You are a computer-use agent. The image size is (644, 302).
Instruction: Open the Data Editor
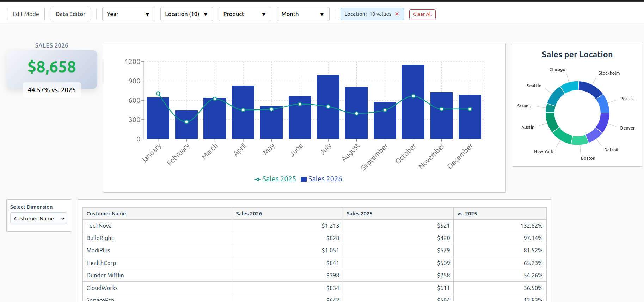(70, 14)
